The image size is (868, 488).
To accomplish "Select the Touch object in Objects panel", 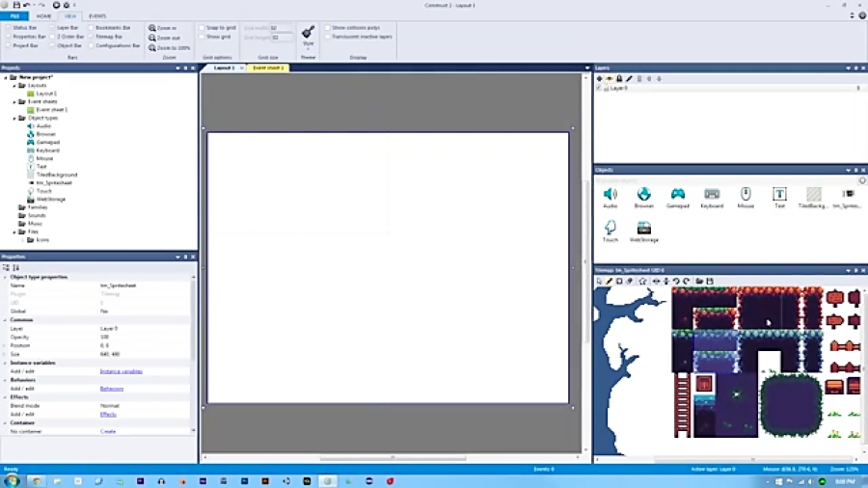I will coord(610,230).
